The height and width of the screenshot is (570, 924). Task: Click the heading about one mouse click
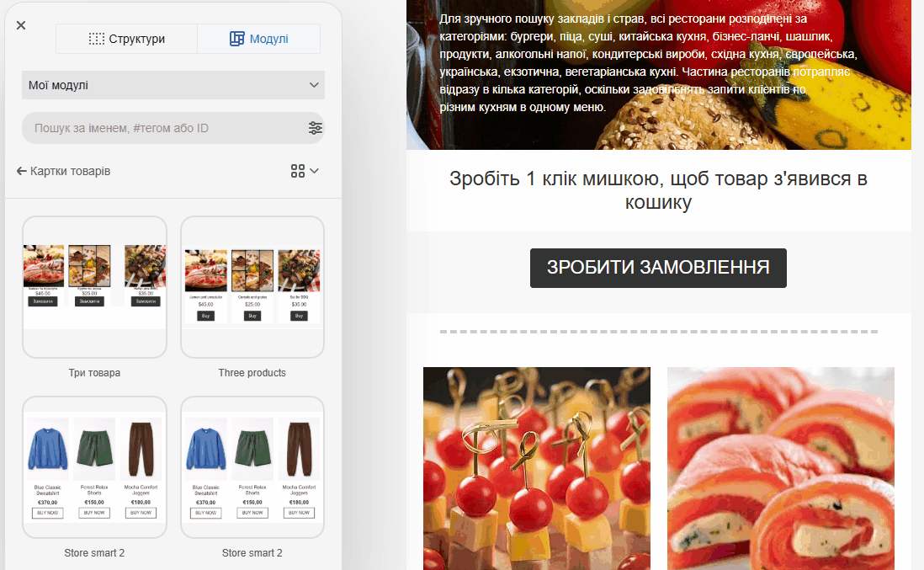click(658, 189)
